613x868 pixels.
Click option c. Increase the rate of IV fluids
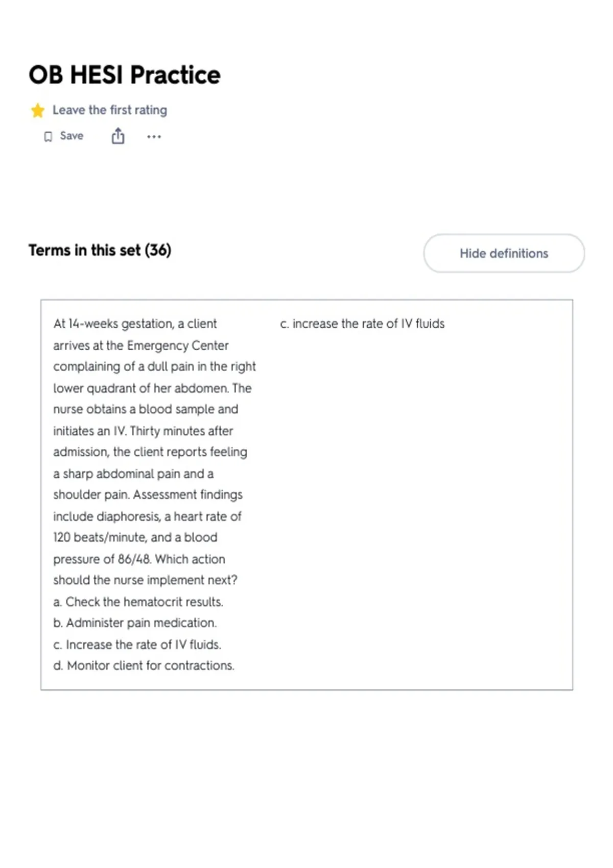coord(137,644)
